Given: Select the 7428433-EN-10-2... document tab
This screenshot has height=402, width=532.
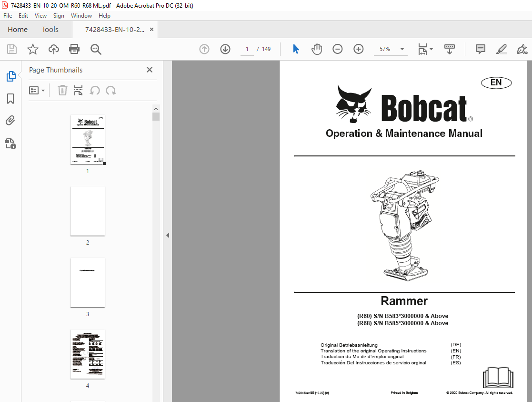Looking at the screenshot, I should pyautogui.click(x=114, y=30).
